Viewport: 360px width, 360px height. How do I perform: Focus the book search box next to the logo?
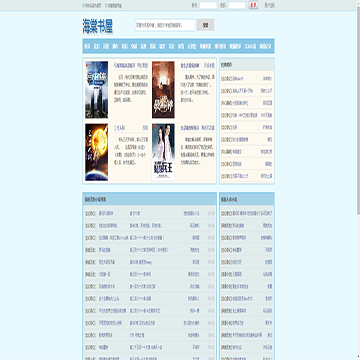coord(165,25)
